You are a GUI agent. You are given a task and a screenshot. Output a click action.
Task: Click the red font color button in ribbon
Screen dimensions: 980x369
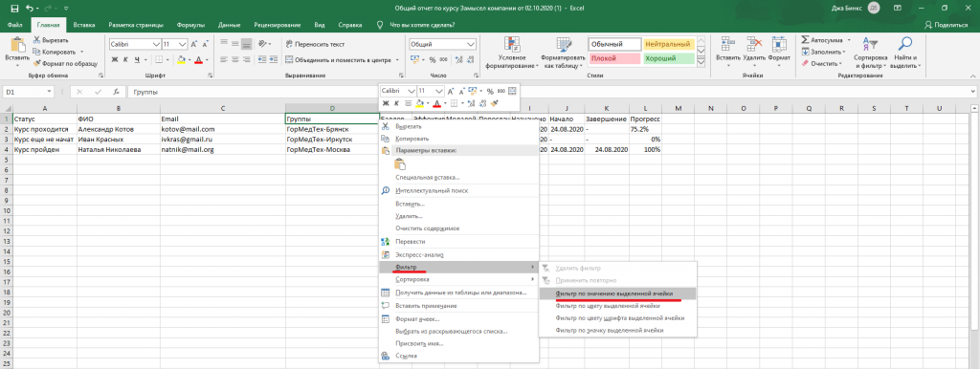point(198,60)
